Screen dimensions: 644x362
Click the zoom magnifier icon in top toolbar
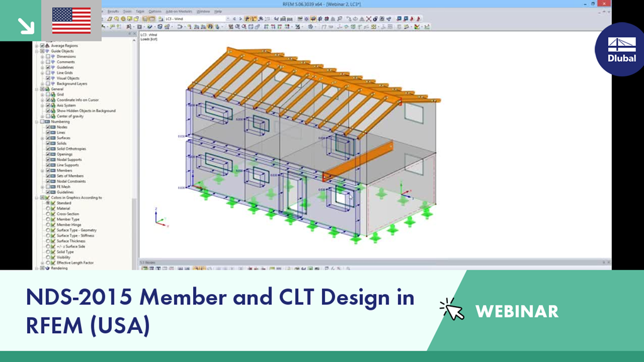116,19
